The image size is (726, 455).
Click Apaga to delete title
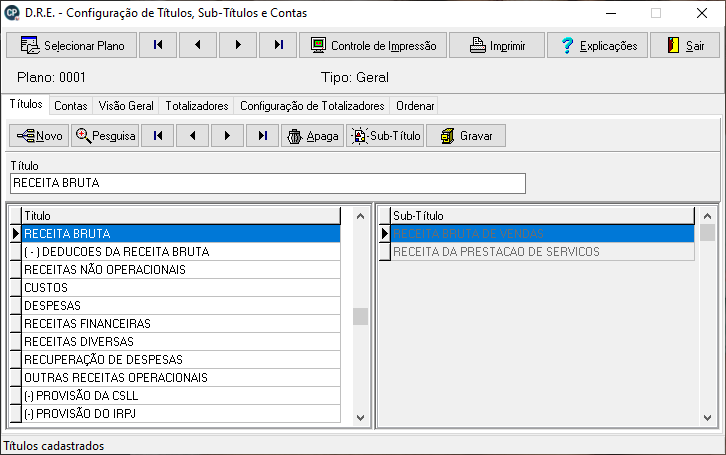[x=313, y=136]
